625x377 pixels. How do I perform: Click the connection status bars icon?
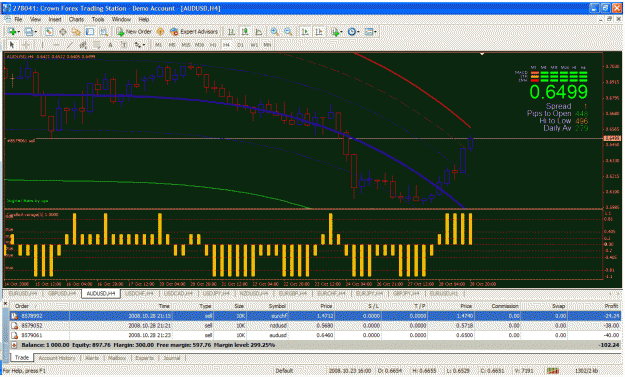(x=553, y=371)
